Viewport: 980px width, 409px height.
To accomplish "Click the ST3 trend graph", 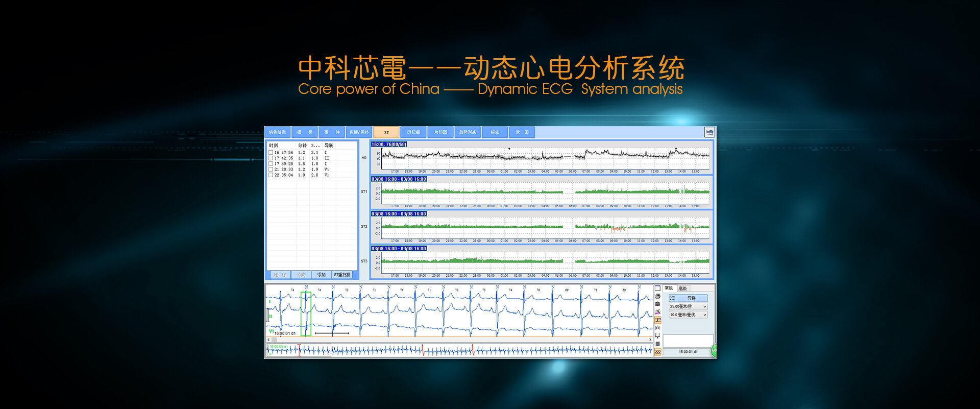I will coord(545,262).
